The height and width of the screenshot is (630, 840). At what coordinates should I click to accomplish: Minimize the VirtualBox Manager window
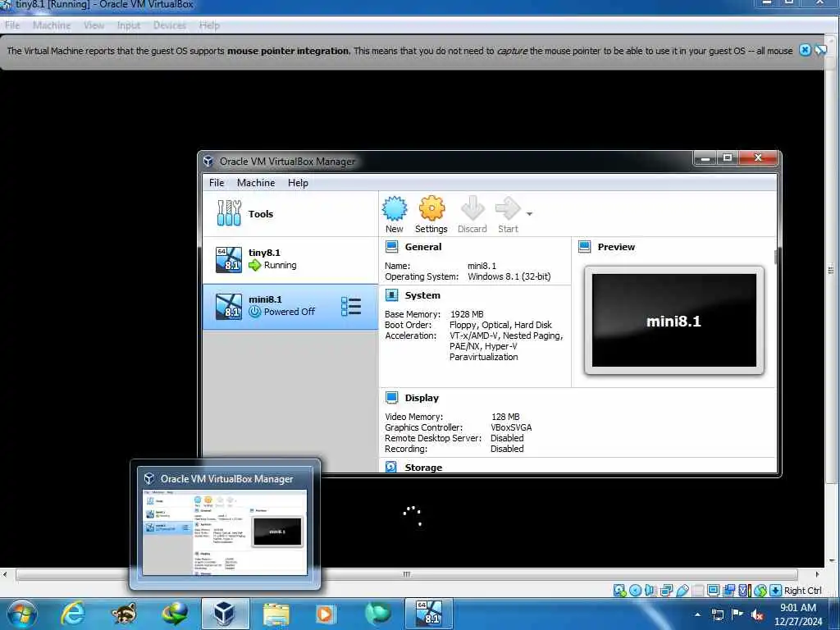click(705, 158)
